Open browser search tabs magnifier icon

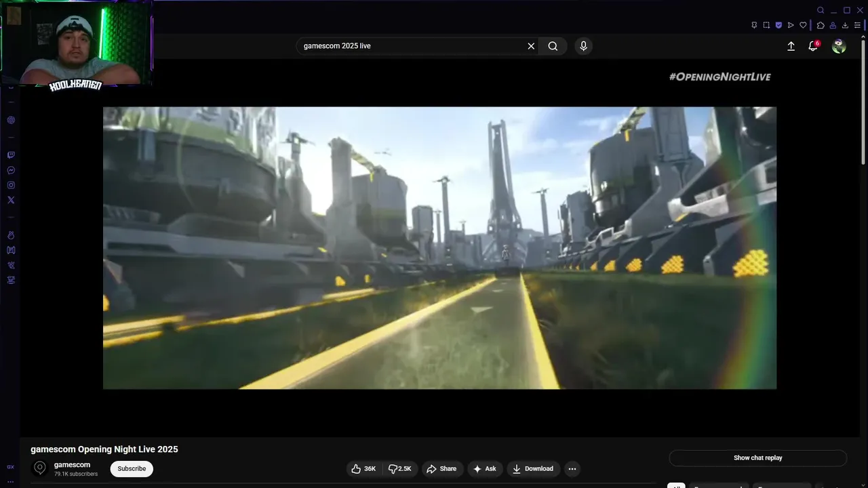click(x=821, y=10)
